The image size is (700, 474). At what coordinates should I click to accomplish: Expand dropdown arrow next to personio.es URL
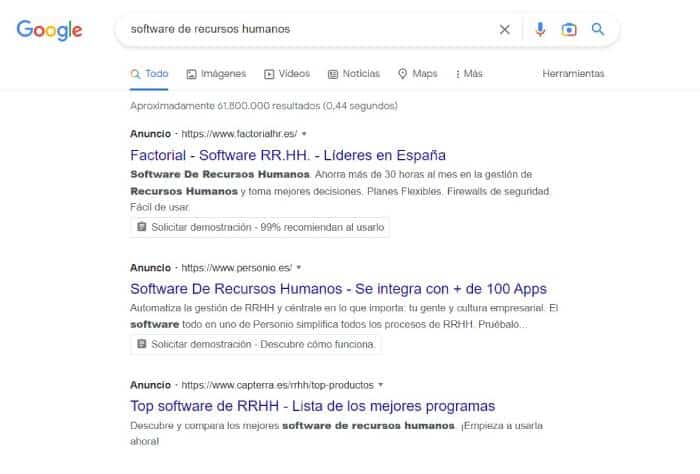[299, 267]
